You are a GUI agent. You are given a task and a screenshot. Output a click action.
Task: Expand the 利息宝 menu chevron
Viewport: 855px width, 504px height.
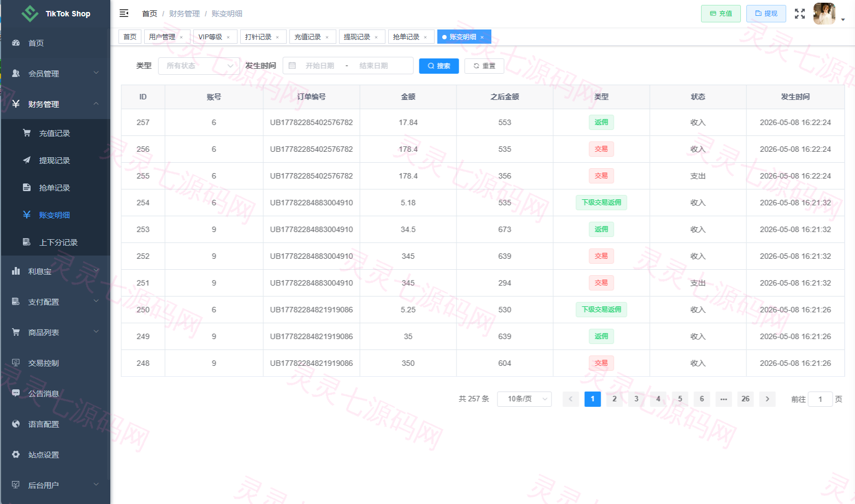(x=96, y=271)
